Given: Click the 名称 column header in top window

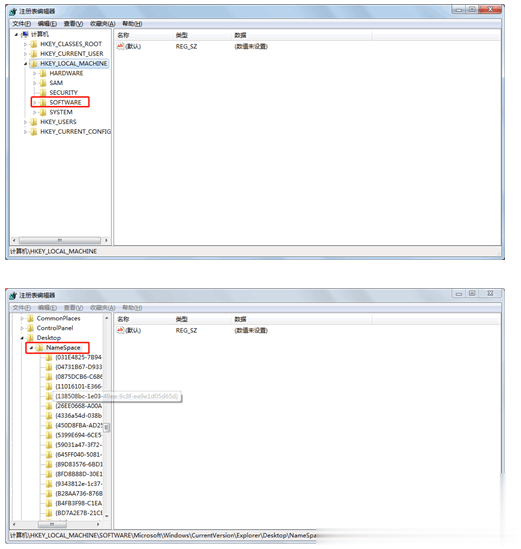Looking at the screenshot, I should click(123, 35).
